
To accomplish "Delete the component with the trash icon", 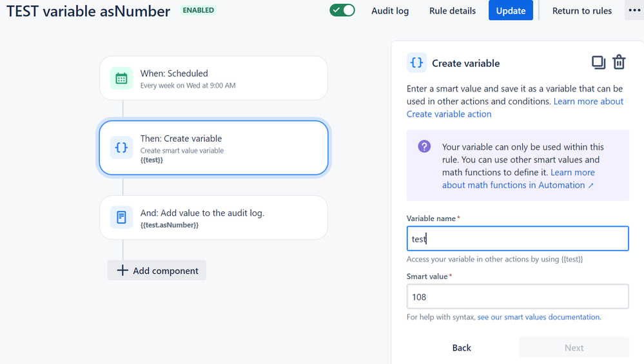I will coord(619,62).
